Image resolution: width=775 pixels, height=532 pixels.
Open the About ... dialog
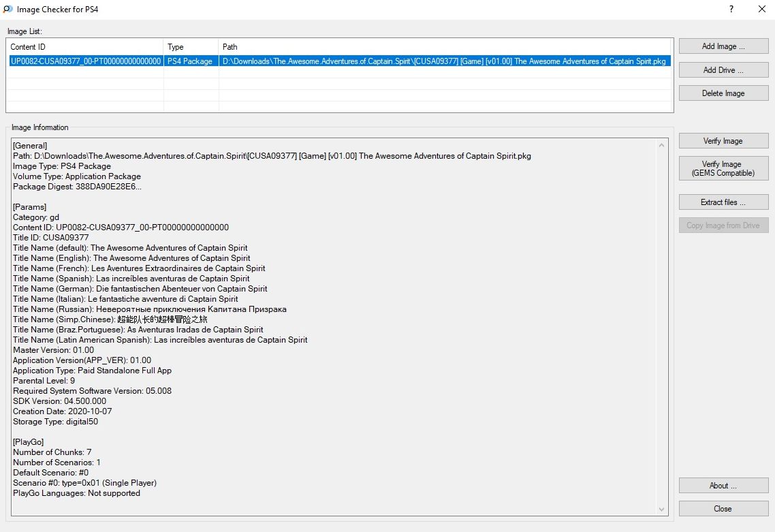click(x=723, y=486)
